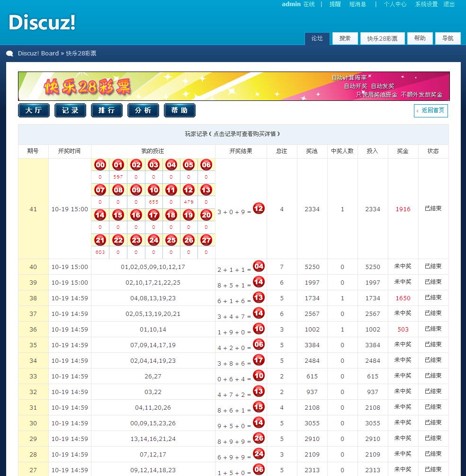Screen dimensions: 466x476
Task: Switch to the 快乐28彩票 tab
Action: click(382, 38)
